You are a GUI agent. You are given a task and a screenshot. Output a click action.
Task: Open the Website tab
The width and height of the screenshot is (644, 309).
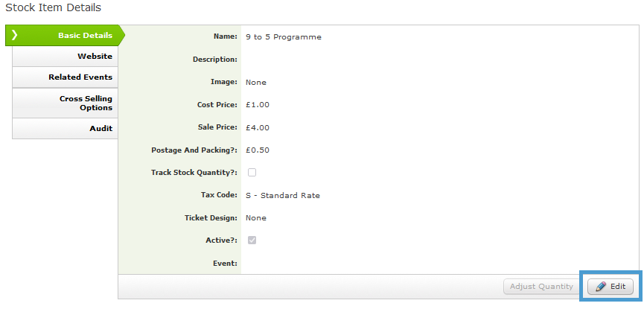coord(65,57)
